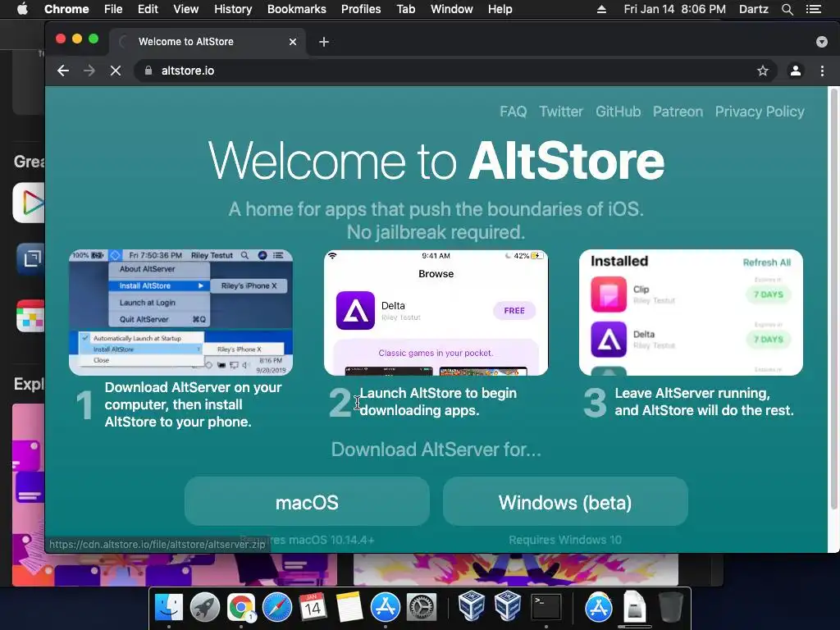Image resolution: width=840 pixels, height=630 pixels.
Task: Click the Browse Delta screenshot thumbnail
Action: coord(436,313)
